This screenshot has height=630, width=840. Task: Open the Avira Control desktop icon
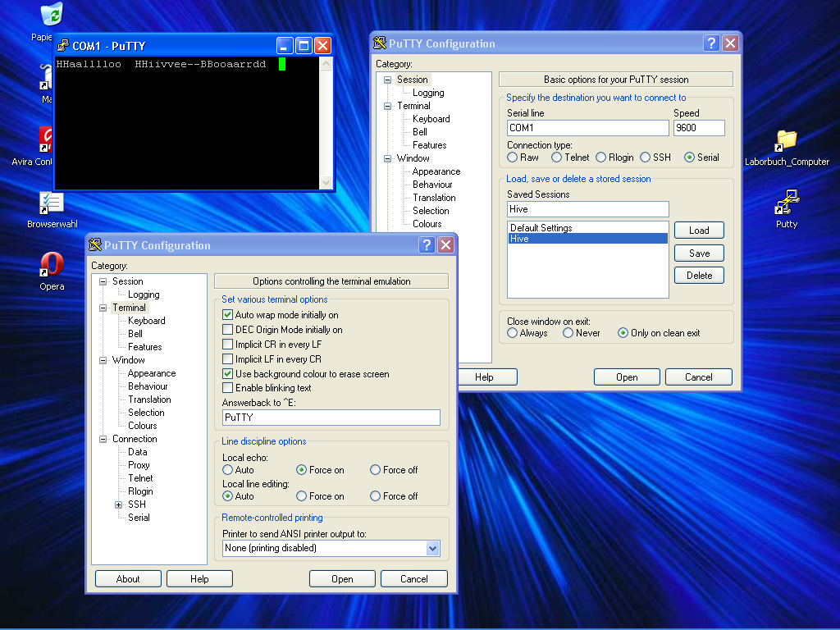(46, 139)
